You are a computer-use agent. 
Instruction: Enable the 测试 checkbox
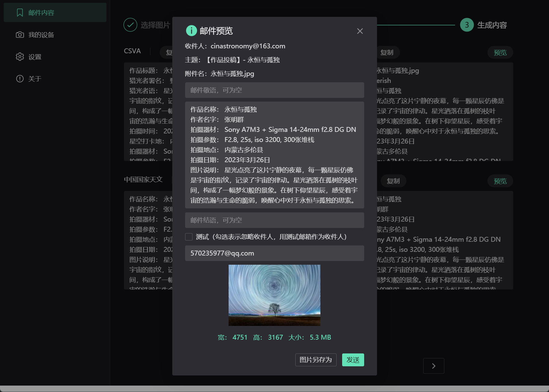pyautogui.click(x=189, y=237)
